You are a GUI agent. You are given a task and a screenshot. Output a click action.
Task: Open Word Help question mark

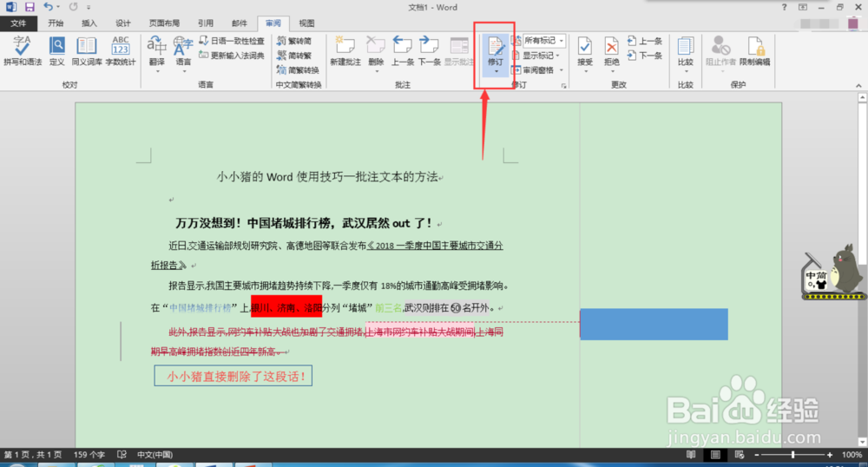pos(784,7)
